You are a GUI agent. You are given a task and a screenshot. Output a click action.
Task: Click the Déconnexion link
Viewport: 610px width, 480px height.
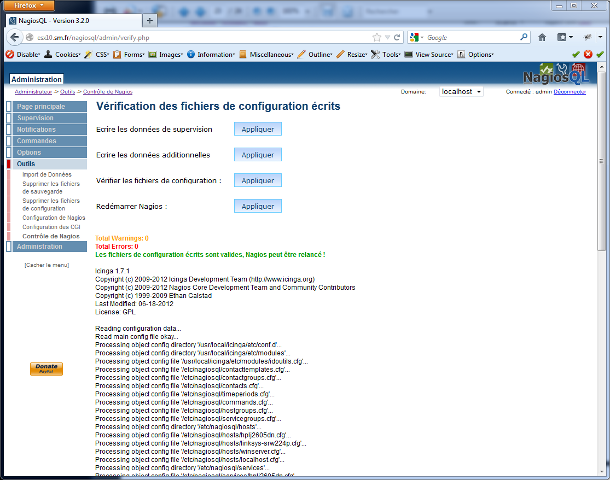point(570,92)
